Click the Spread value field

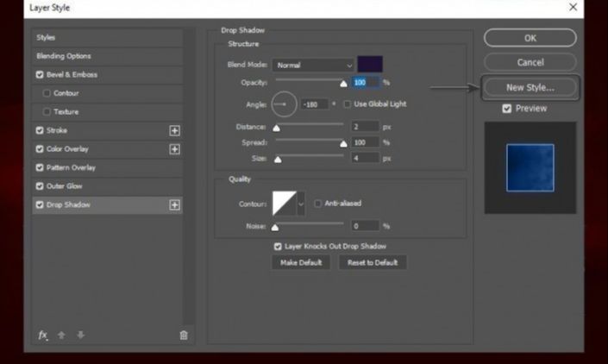tap(366, 142)
